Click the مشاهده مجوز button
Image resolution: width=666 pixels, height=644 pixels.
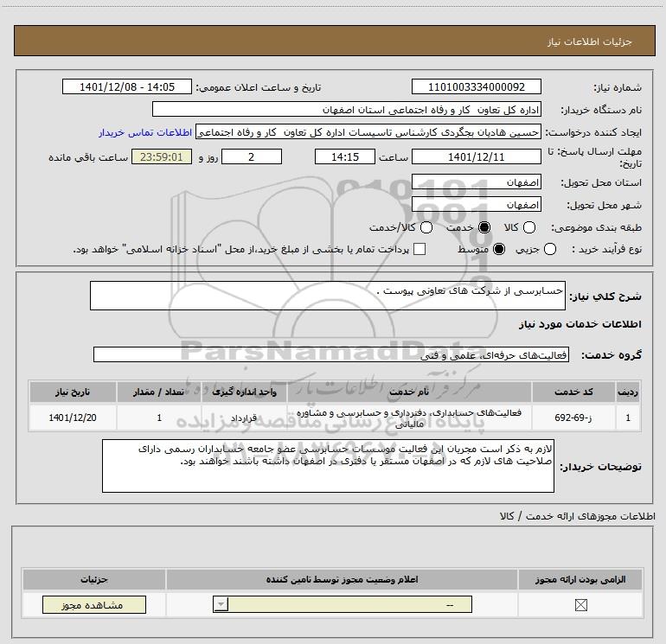[94, 604]
